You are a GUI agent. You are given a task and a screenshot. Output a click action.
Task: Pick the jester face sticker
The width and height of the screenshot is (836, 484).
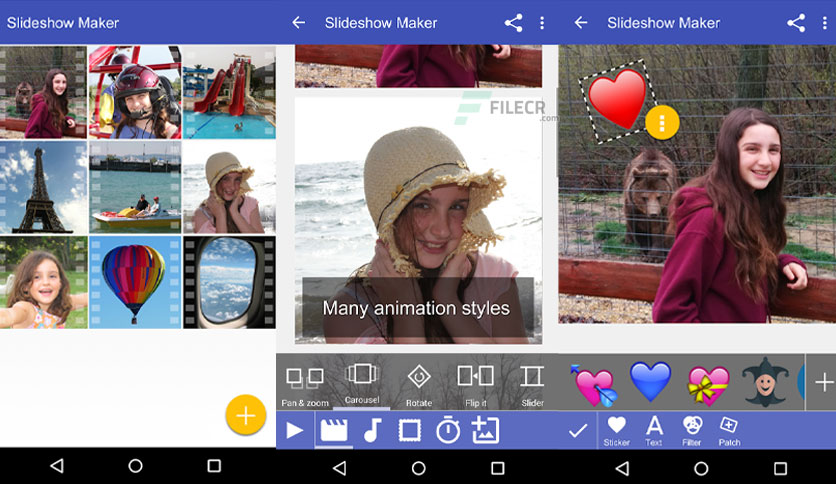coord(765,382)
